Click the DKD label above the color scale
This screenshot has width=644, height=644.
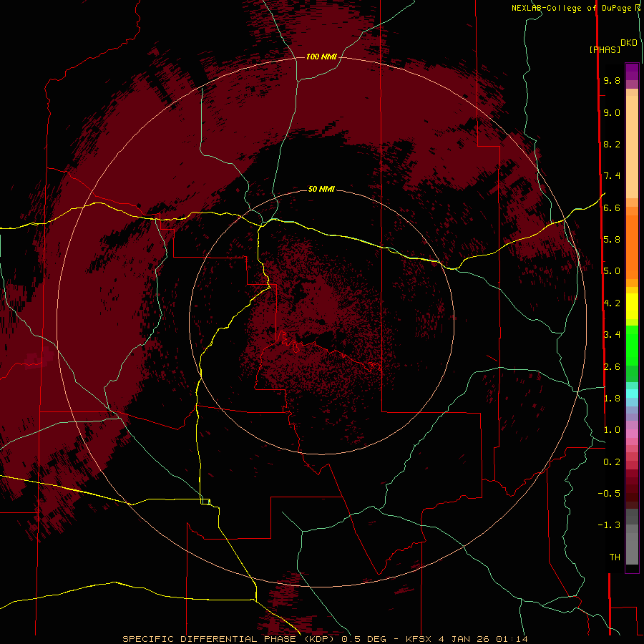629,43
